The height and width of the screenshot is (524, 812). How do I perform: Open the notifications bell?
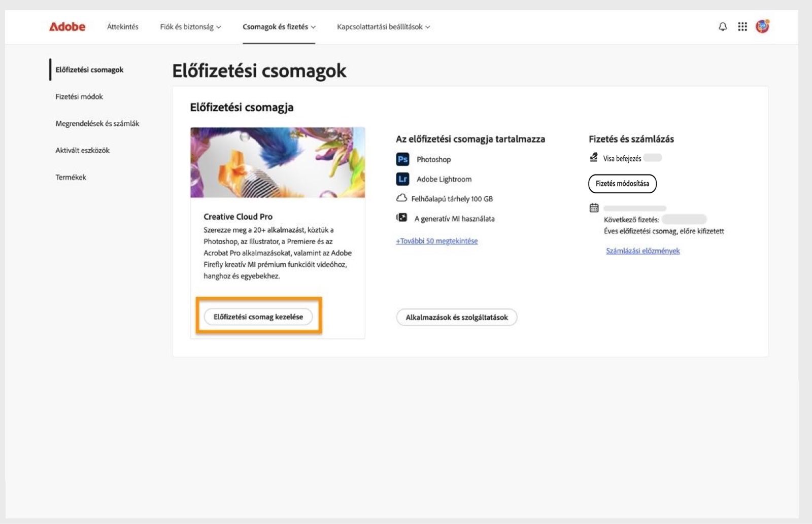pyautogui.click(x=723, y=27)
